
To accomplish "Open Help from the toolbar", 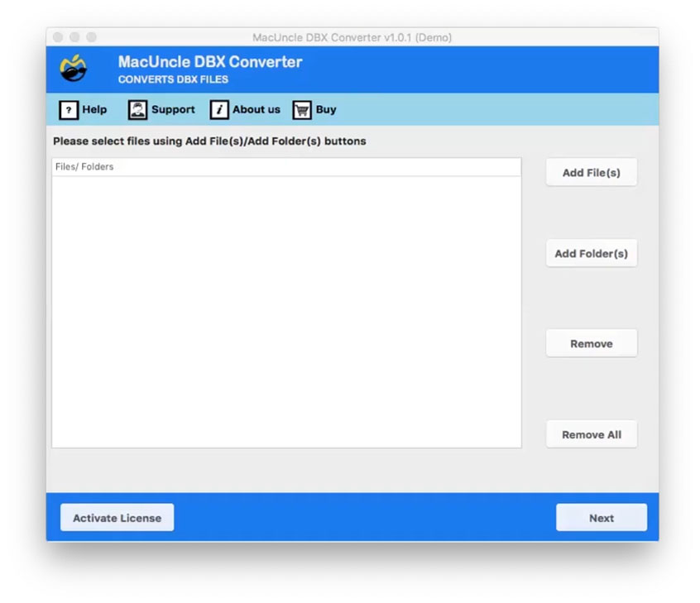I will tap(94, 109).
